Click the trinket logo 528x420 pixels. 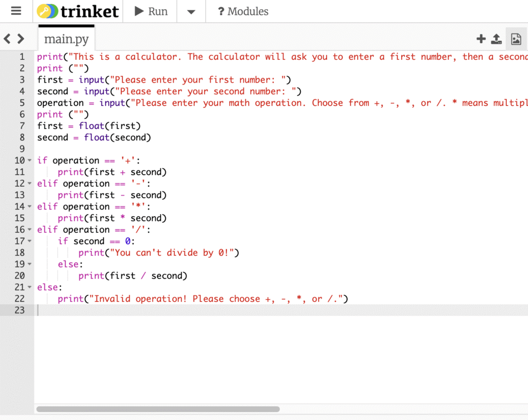pyautogui.click(x=78, y=11)
